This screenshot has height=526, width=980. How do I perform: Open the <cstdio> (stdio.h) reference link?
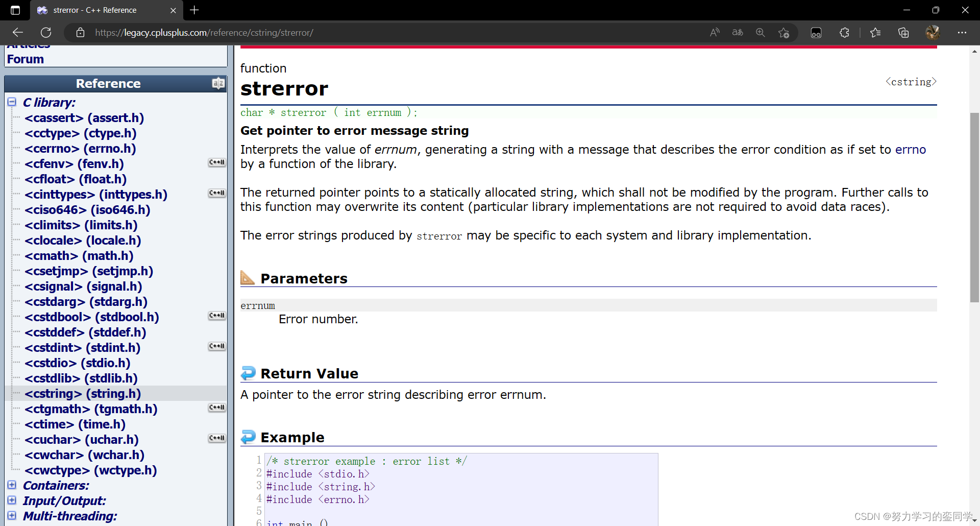pos(77,363)
